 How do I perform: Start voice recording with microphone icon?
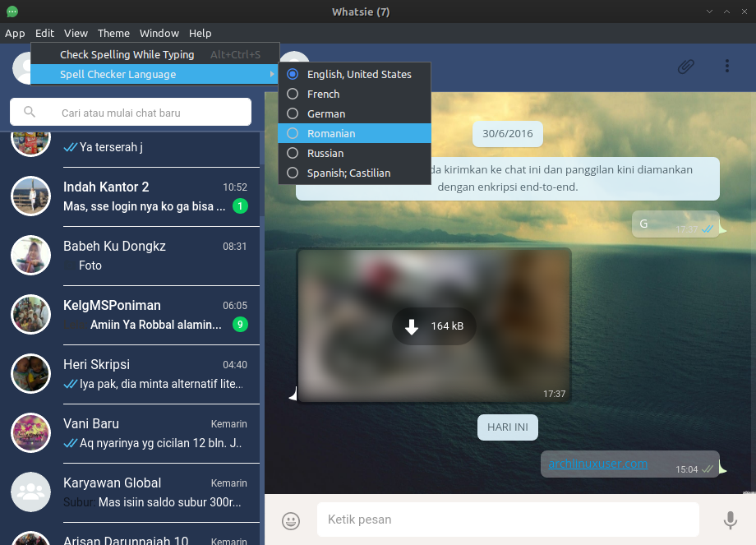(x=730, y=520)
